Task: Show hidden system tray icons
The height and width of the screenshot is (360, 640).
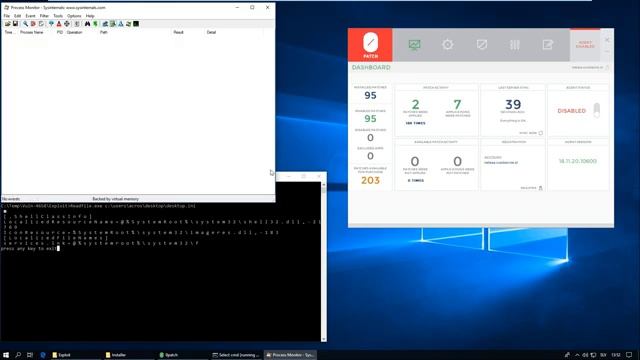Action: pos(577,355)
